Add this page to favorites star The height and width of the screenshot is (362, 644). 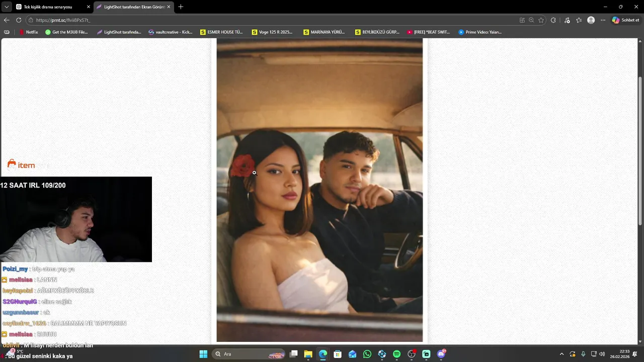(x=541, y=20)
